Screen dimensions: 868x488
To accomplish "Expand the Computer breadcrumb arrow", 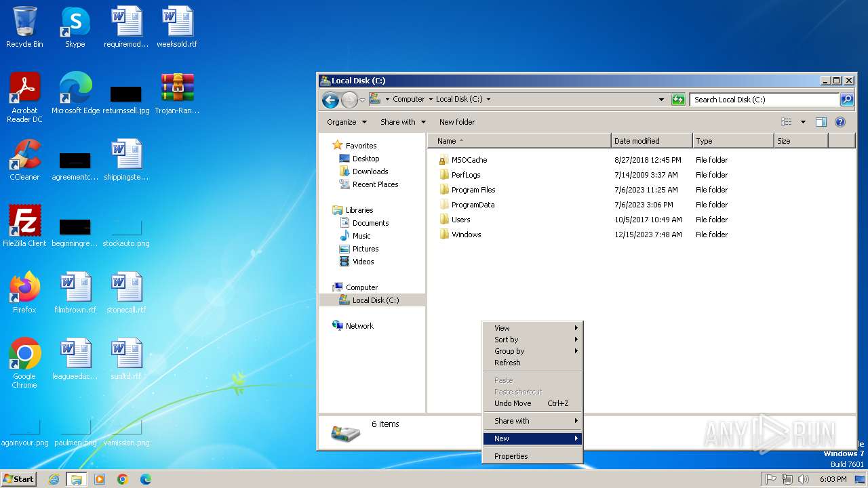I will (430, 99).
